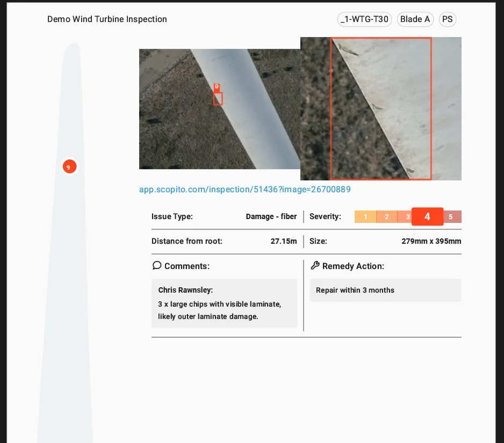Screen dimensions: 504x443
Task: Click the Comments heading
Action: pyautogui.click(x=187, y=266)
